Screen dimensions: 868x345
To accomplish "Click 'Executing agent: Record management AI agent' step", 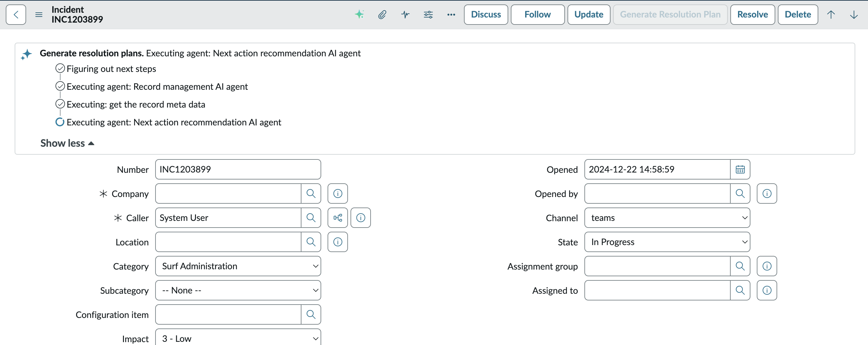I will click(x=157, y=87).
